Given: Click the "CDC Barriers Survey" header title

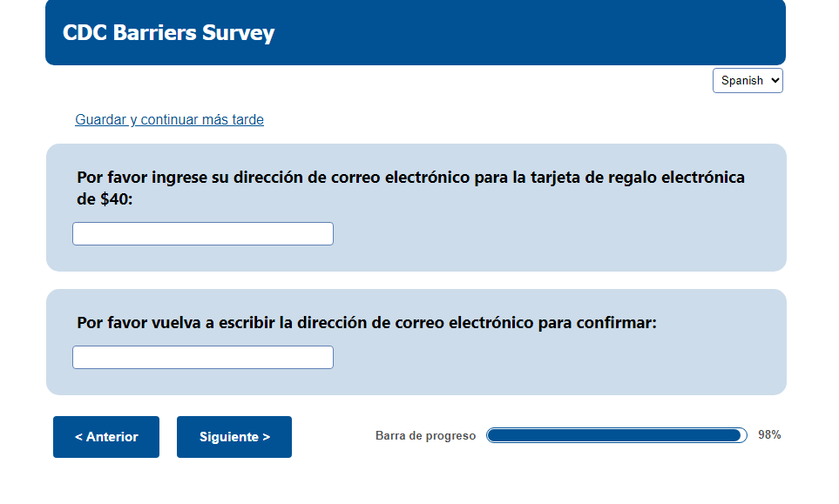Looking at the screenshot, I should 168,33.
